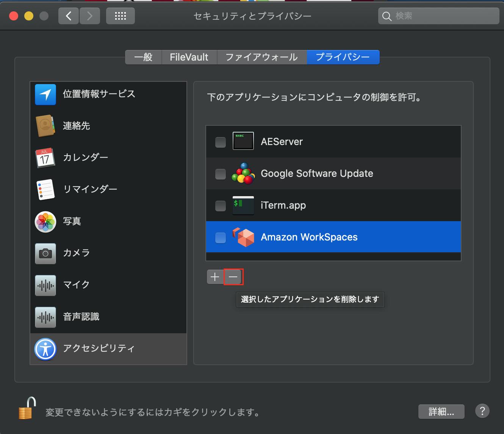Select the 連絡先 contacts book icon

click(45, 126)
